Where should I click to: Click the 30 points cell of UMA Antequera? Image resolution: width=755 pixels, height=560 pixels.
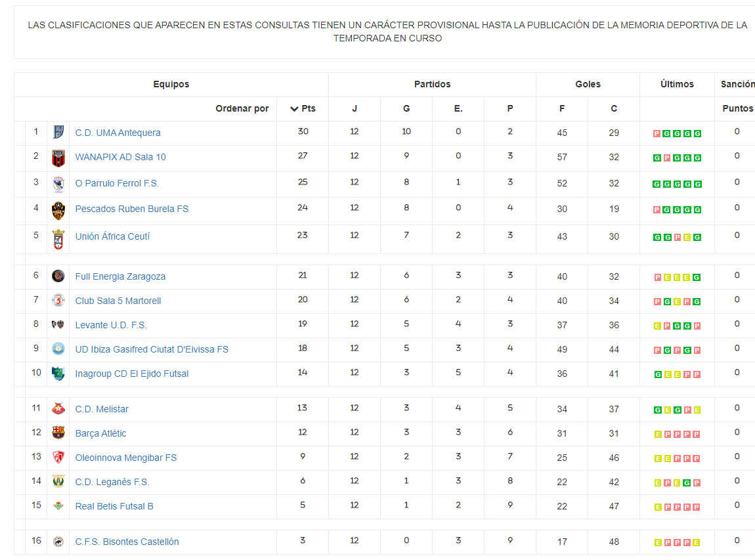point(303,131)
